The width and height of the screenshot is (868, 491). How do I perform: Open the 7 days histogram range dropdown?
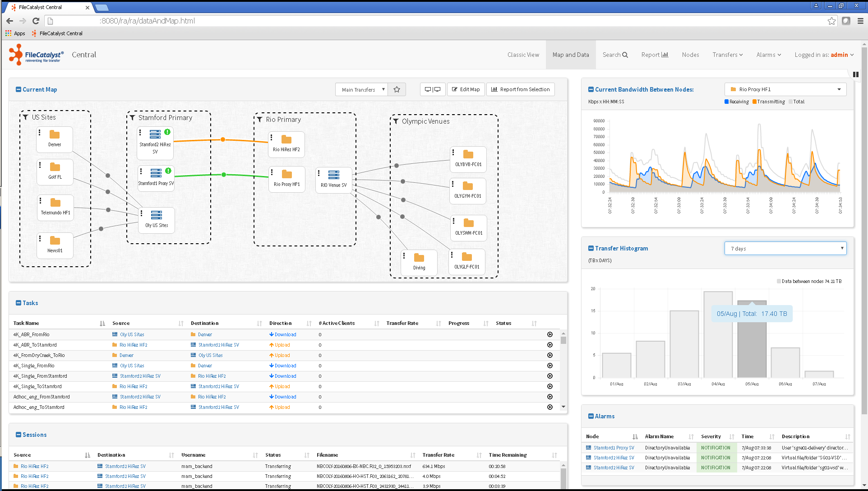tap(785, 248)
